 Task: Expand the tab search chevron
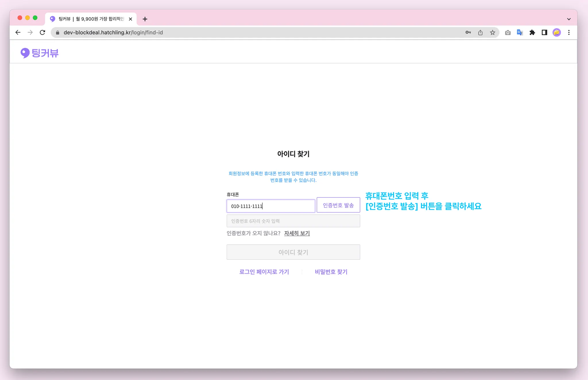click(x=569, y=19)
